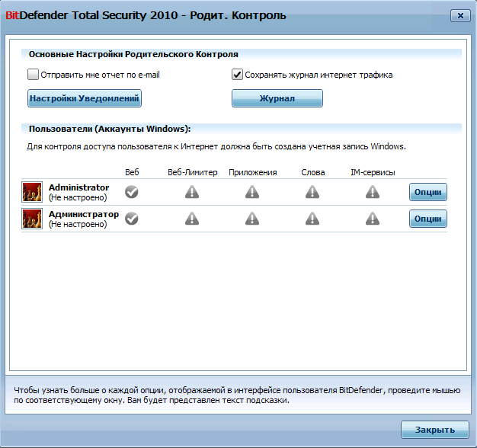Uncheck 'Сохранять журнал интернет трафика'
The width and height of the screenshot is (477, 448).
[x=237, y=75]
